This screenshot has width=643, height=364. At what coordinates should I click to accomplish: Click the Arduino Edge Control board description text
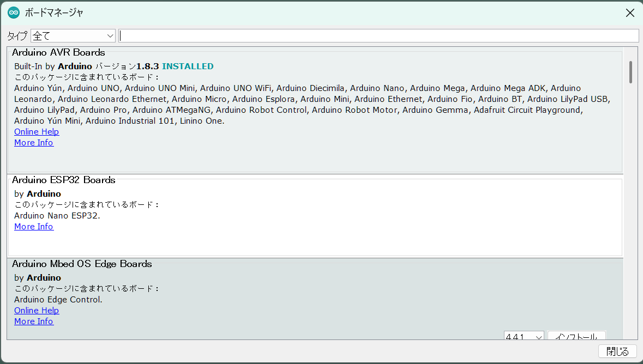pyautogui.click(x=58, y=300)
